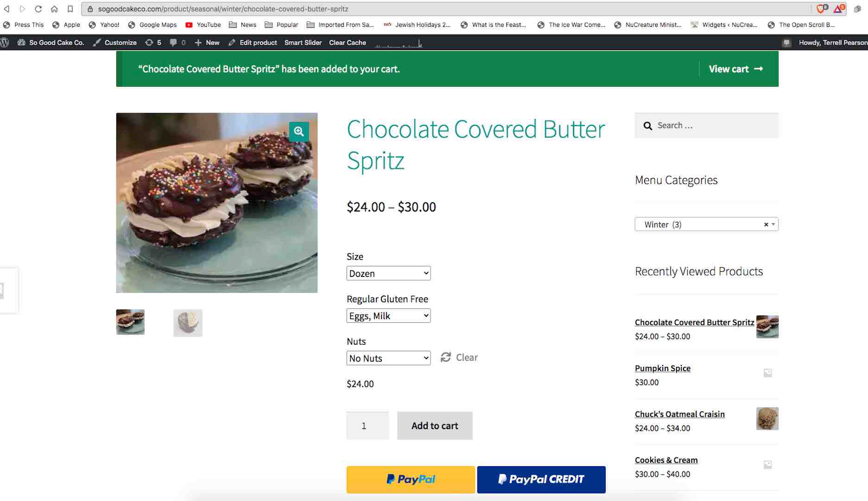Click the quantity input field
868x501 pixels.
click(367, 425)
